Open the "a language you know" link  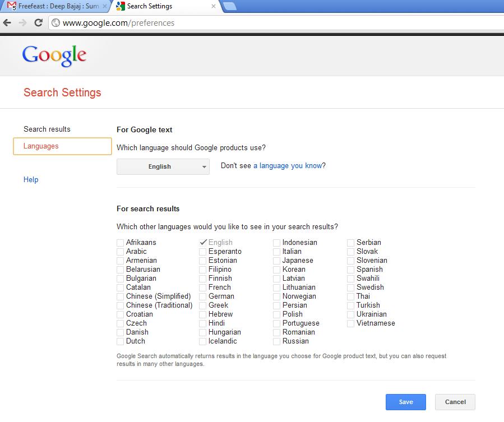click(x=288, y=166)
